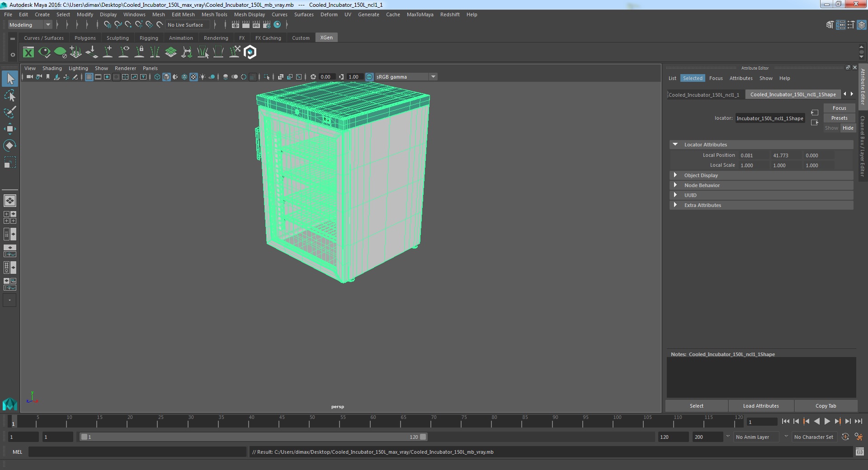Screen dimensions: 868x470
Task: Activate the Lasso Select tool
Action: [x=9, y=95]
